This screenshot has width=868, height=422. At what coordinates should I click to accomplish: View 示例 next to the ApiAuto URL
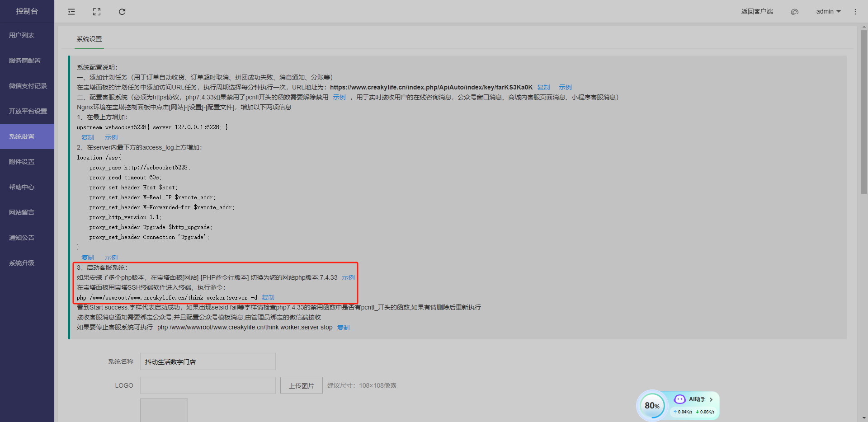[565, 87]
